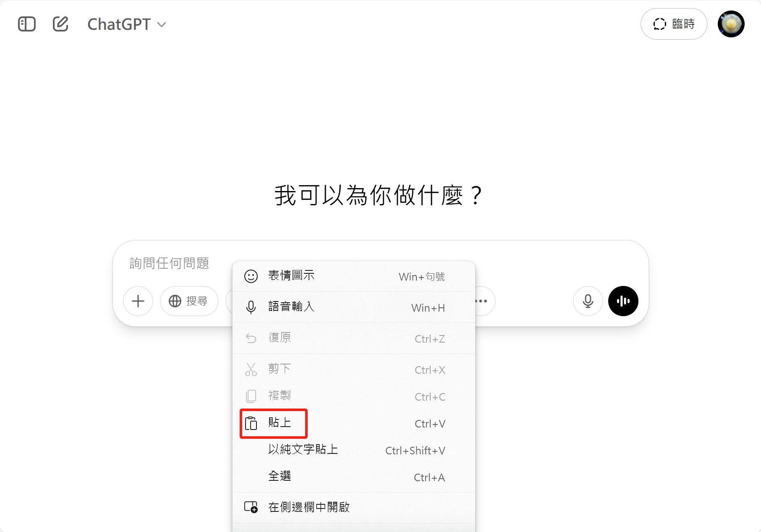Toggle the sidebar panel icon
The height and width of the screenshot is (532, 761).
point(27,24)
